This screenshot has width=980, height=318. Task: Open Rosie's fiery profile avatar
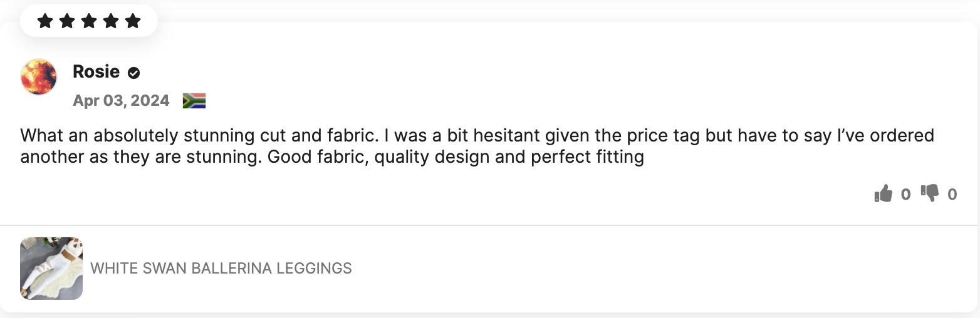pos(39,77)
